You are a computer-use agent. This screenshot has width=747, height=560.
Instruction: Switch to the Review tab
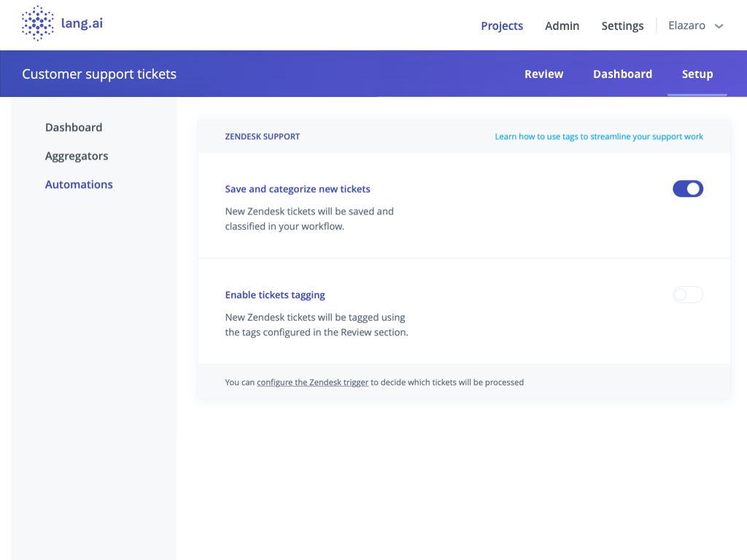tap(543, 74)
